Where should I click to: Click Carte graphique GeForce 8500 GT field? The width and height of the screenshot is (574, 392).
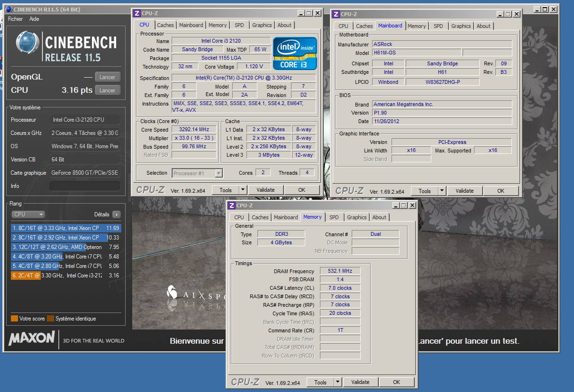85,173
